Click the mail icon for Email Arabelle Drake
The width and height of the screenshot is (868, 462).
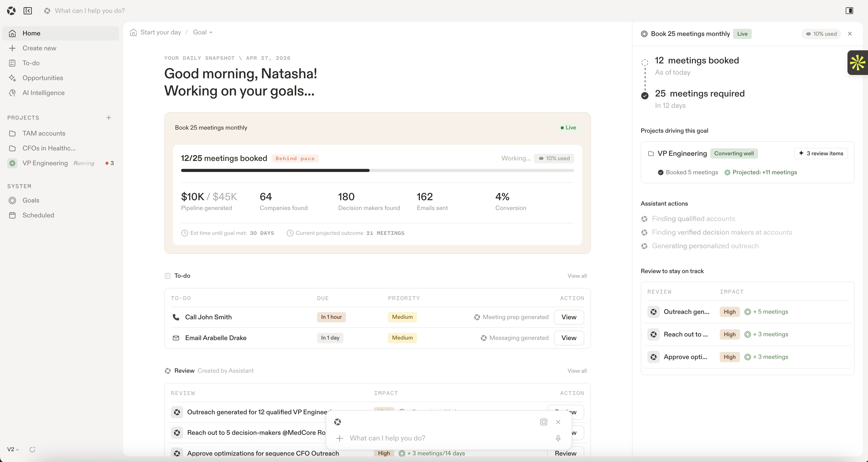point(176,338)
